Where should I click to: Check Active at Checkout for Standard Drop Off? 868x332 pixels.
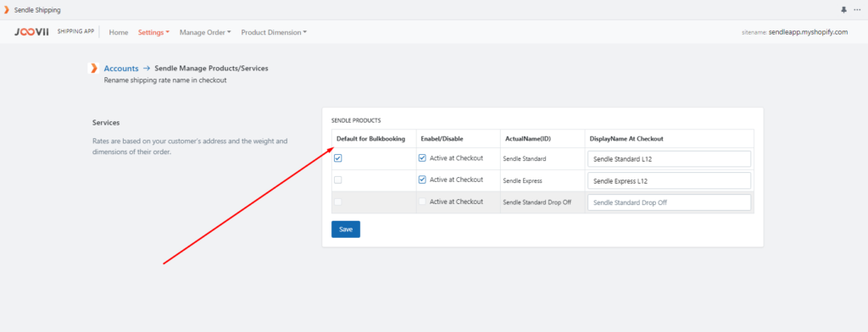click(x=422, y=202)
